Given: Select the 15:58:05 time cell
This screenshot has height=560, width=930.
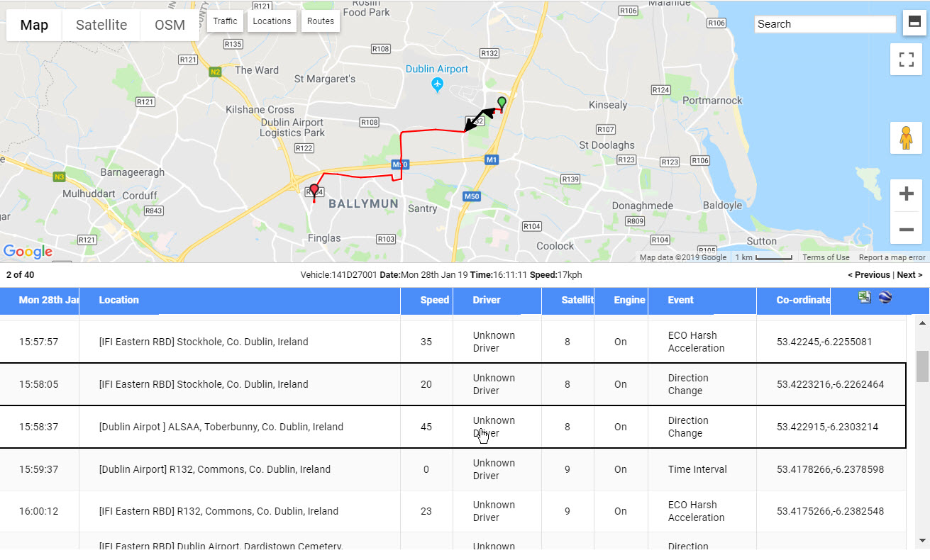Looking at the screenshot, I should (39, 384).
